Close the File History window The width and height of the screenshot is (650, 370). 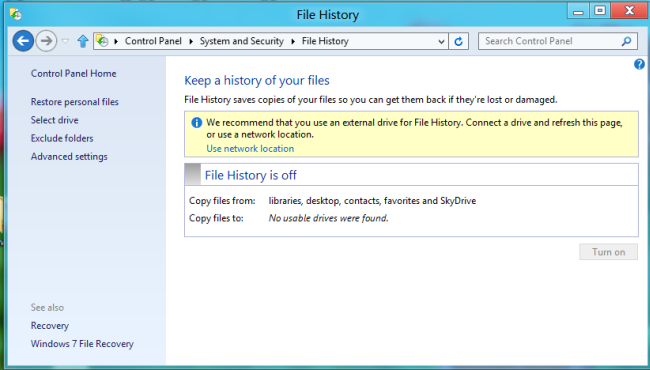pos(629,11)
